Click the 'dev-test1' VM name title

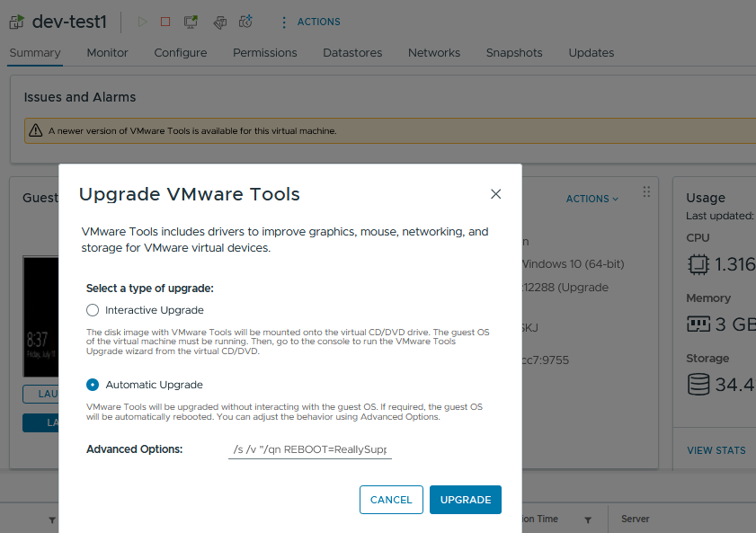(x=69, y=22)
